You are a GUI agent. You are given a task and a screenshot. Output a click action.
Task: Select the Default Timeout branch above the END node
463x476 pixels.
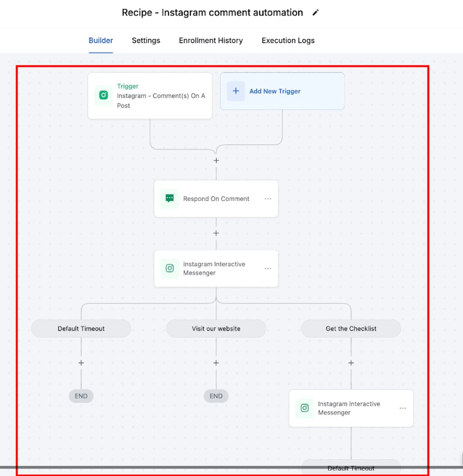(x=81, y=329)
